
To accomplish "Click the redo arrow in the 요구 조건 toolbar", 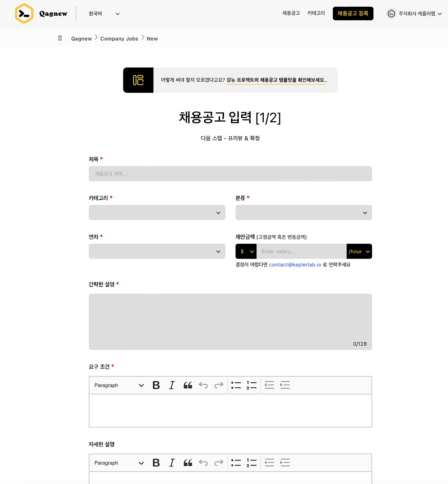I will [x=219, y=385].
